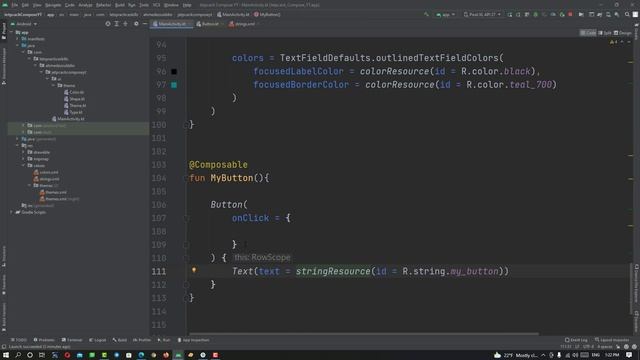Open the Code menu
The image size is (640, 360).
click(70, 5)
